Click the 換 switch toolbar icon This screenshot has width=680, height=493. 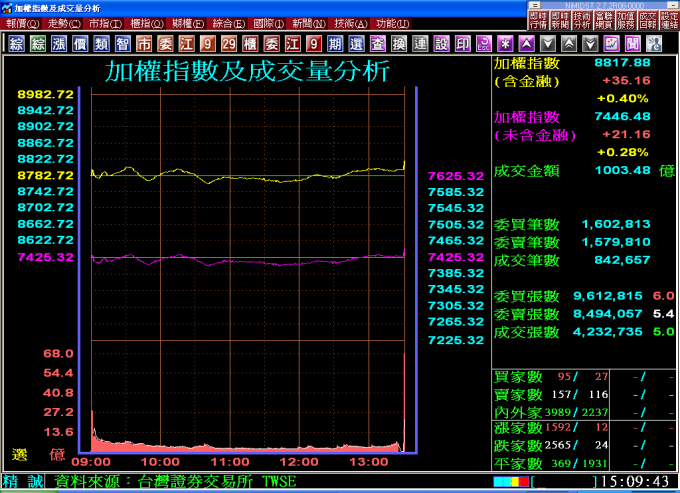coord(399,44)
